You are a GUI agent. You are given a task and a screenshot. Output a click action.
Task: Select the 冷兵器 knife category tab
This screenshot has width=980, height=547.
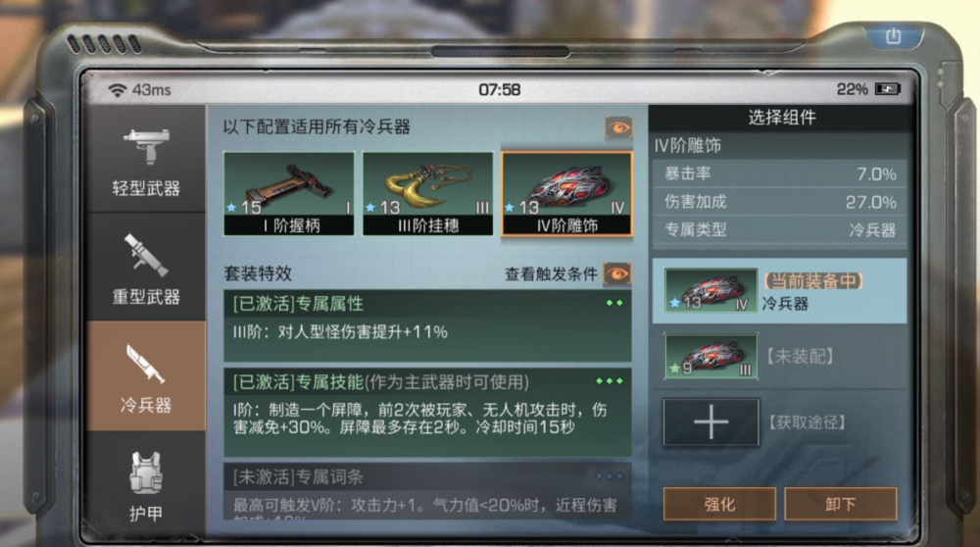pos(146,375)
